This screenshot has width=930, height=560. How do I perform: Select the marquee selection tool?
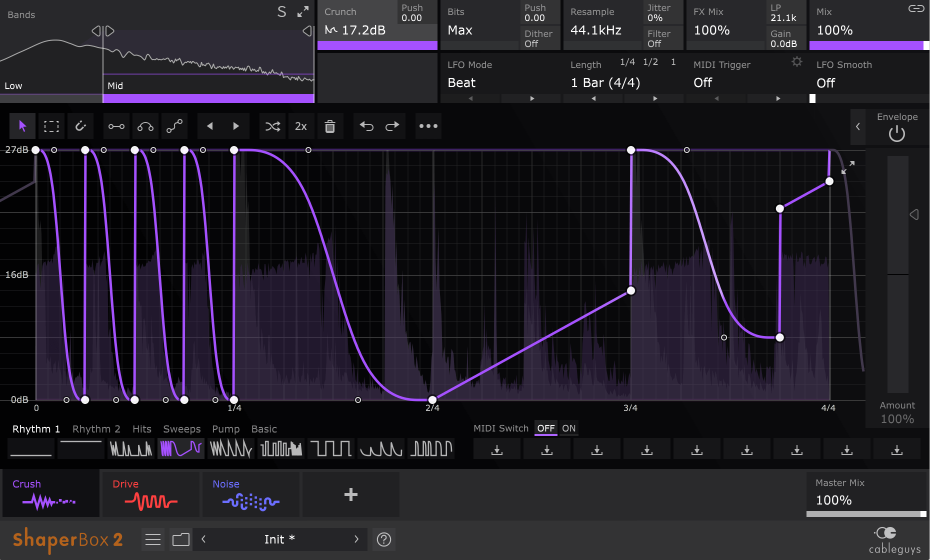pos(51,126)
